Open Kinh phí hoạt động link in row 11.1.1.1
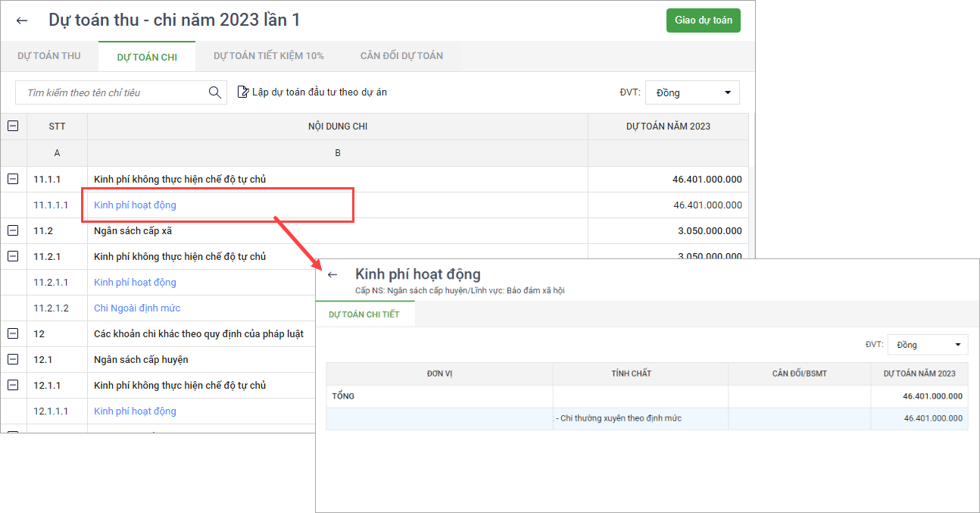980x513 pixels. pos(135,205)
